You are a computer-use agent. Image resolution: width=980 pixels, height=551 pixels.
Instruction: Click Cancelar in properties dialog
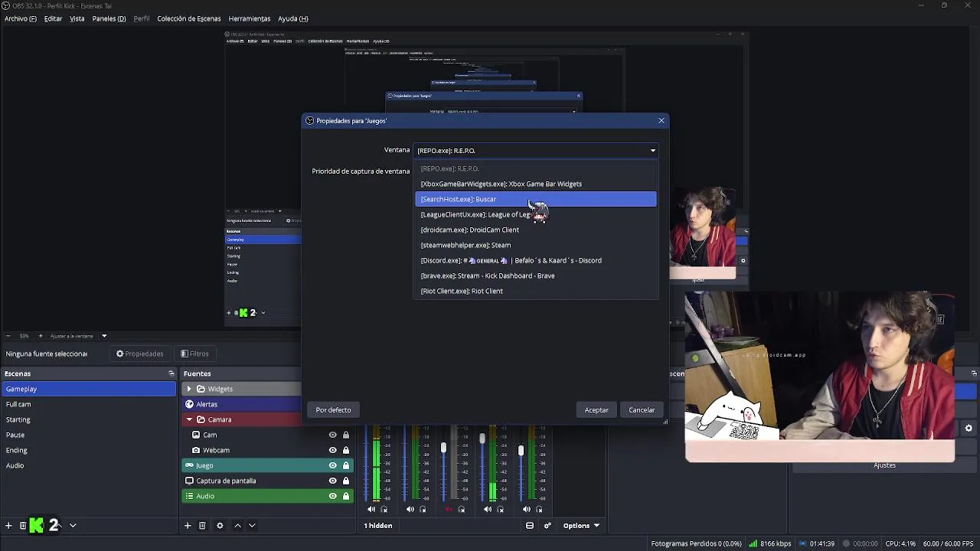(x=642, y=410)
